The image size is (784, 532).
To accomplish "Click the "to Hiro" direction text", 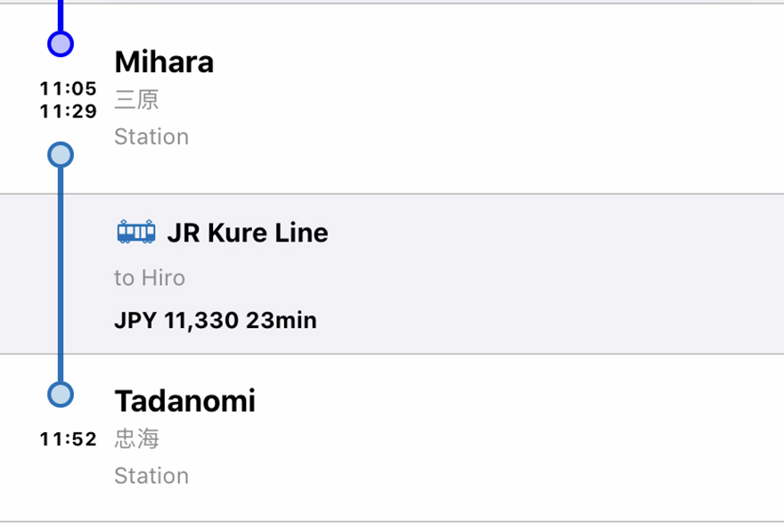I will (150, 278).
